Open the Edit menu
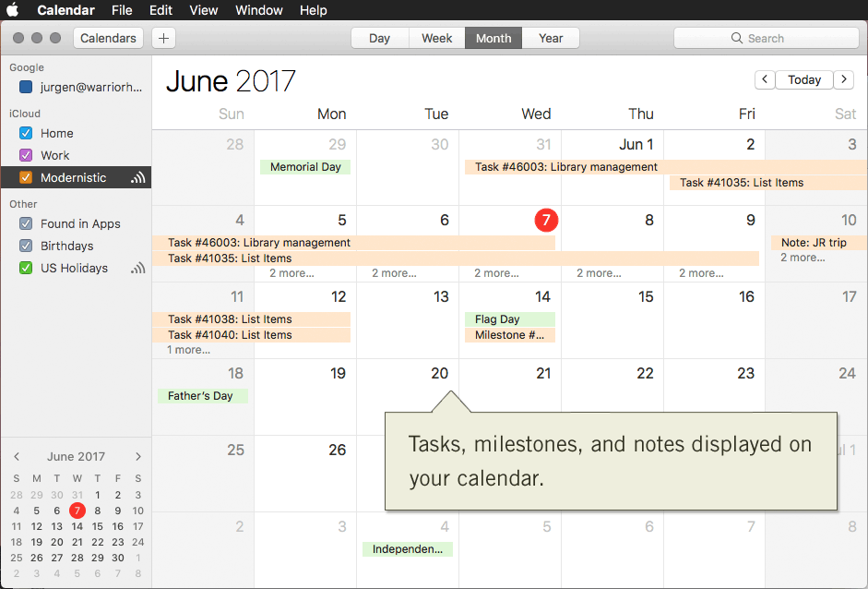The width and height of the screenshot is (868, 589). (x=161, y=10)
